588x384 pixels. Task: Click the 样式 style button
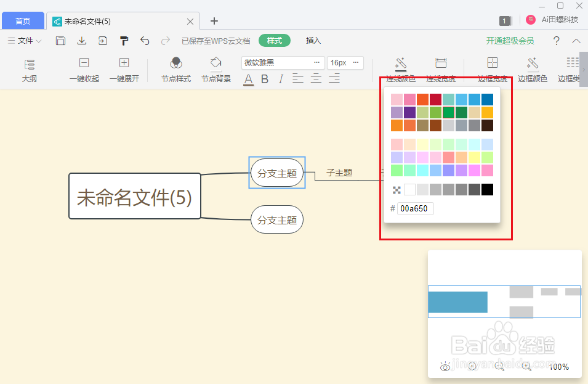point(274,40)
